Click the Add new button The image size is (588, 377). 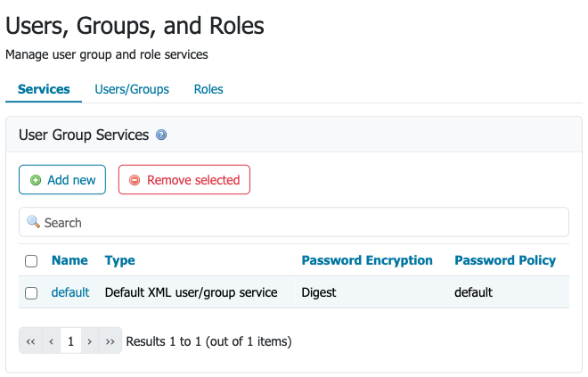click(x=62, y=180)
